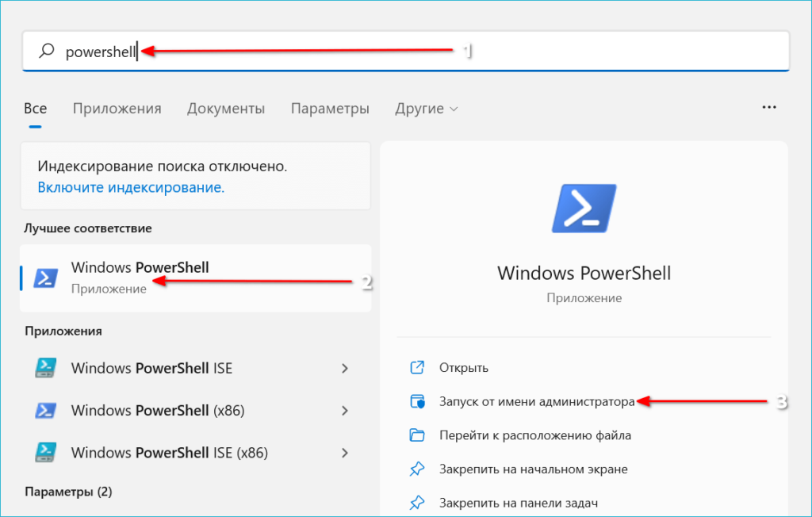The width and height of the screenshot is (812, 517).
Task: Run PowerShell via Запуск от имени администратора
Action: [x=537, y=402]
